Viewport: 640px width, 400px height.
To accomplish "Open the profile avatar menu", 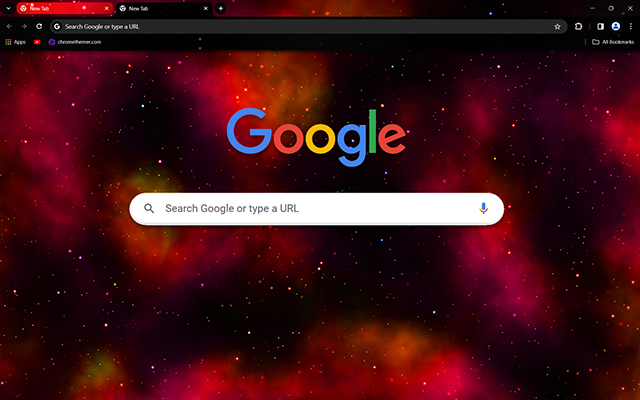I will click(616, 27).
